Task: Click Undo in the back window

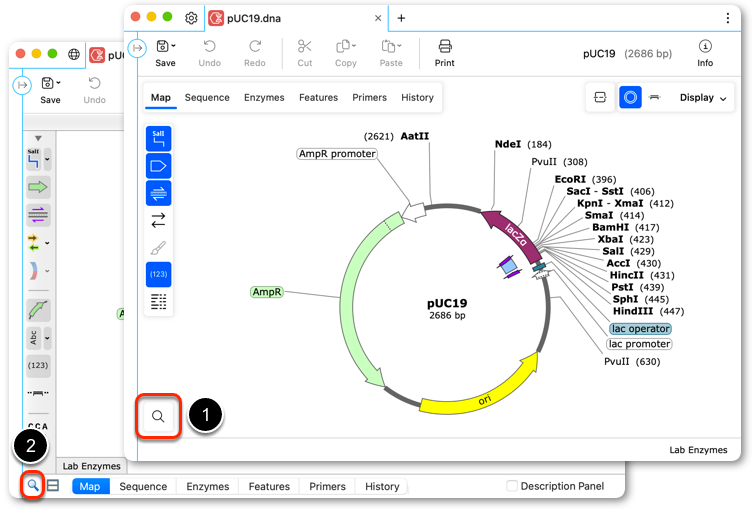Action: (x=94, y=90)
